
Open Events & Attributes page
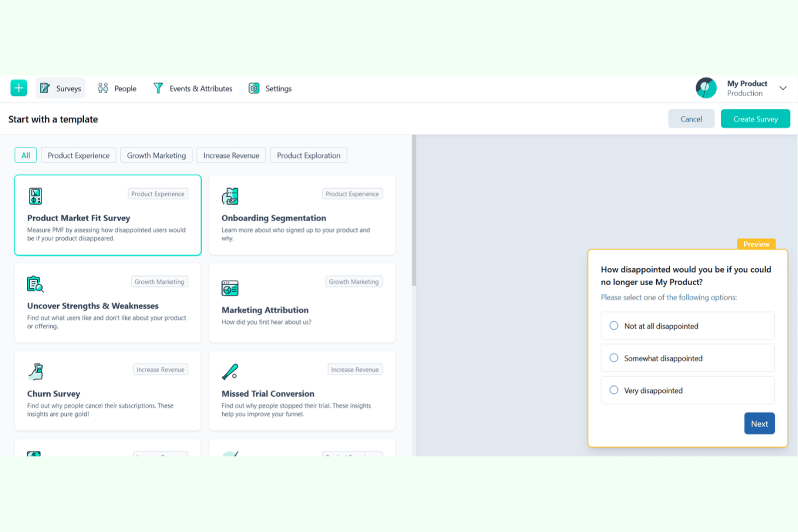pyautogui.click(x=192, y=88)
